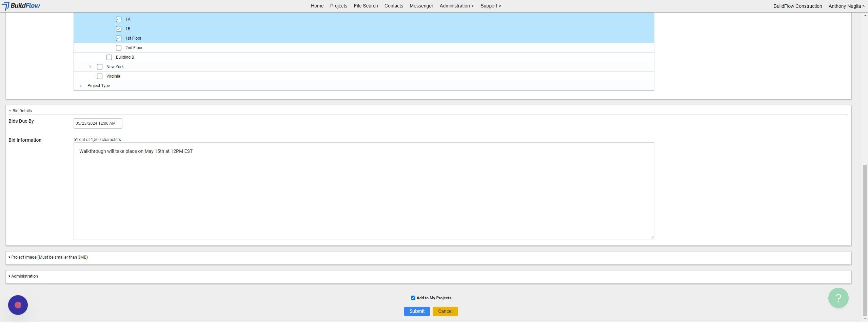Uncheck the 1st Floor checkbox
Image resolution: width=868 pixels, height=323 pixels.
tap(119, 38)
